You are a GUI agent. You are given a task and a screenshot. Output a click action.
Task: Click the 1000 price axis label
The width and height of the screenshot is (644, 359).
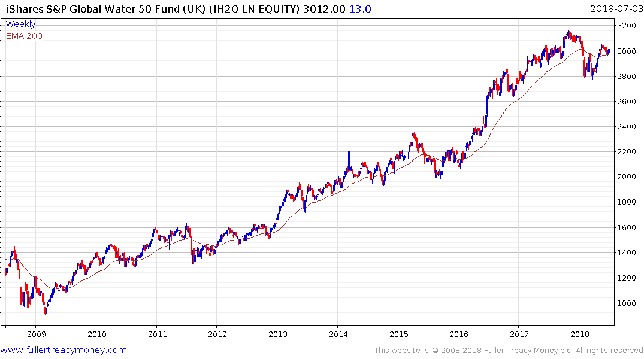tap(627, 303)
